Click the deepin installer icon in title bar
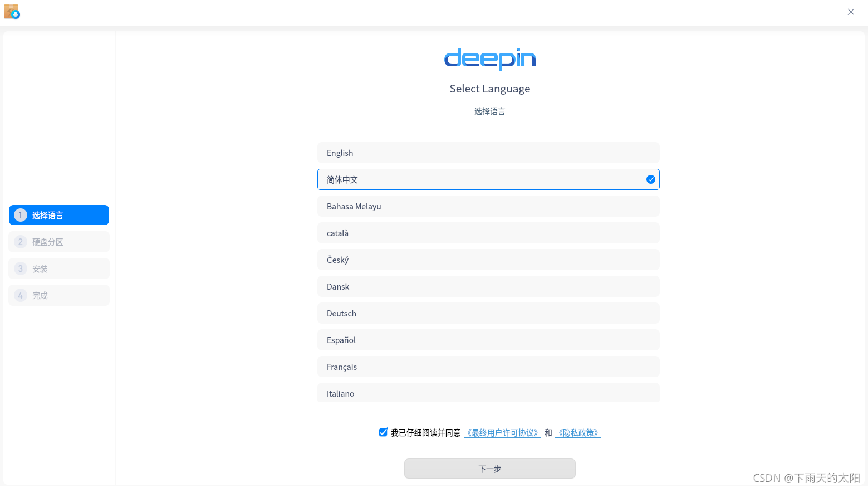 pyautogui.click(x=12, y=12)
